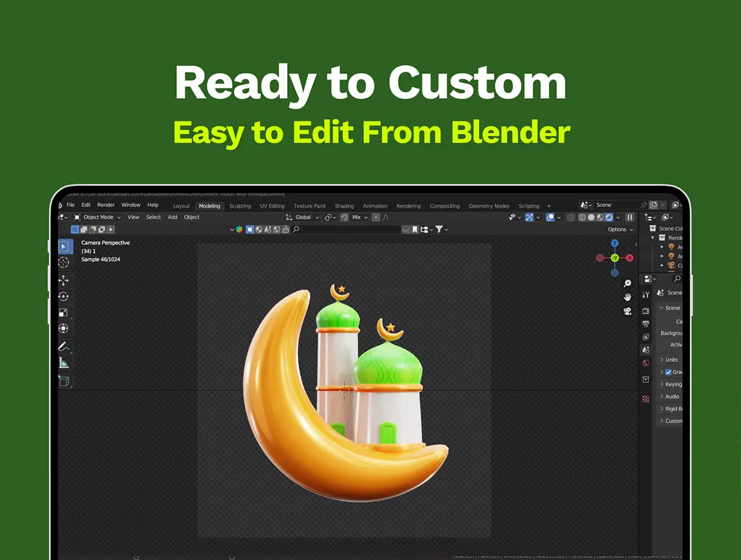Open the Global transform orientation dropdown

click(303, 217)
